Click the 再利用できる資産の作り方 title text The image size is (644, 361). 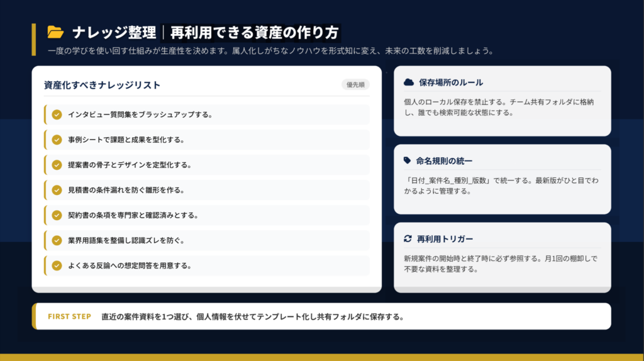tap(254, 32)
